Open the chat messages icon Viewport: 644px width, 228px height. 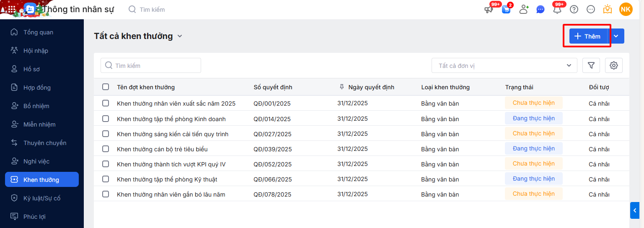541,9
